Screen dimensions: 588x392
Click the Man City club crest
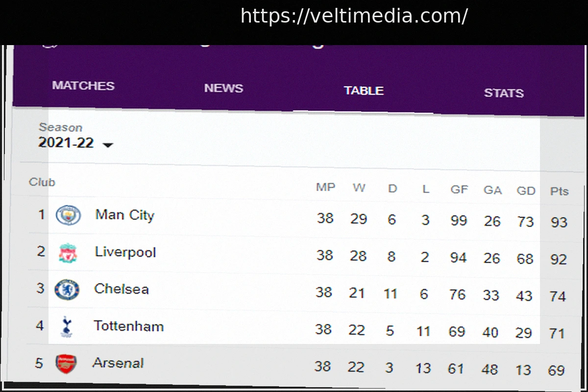tap(68, 215)
